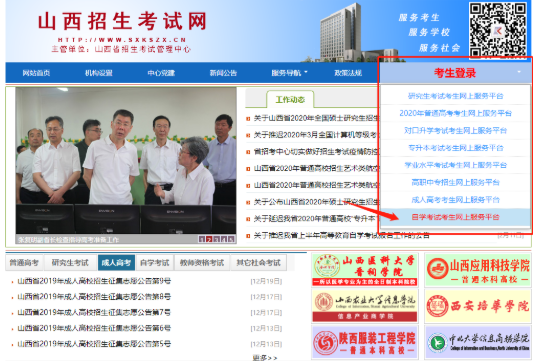This screenshot has width=533, height=361.
Task: Open 2020年普通高考考生网上服务平台 link
Action: click(455, 113)
